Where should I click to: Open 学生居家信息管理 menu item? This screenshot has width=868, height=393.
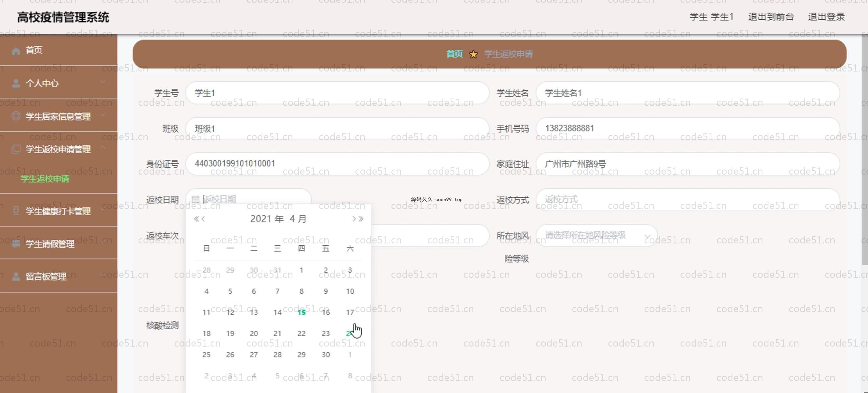point(59,116)
